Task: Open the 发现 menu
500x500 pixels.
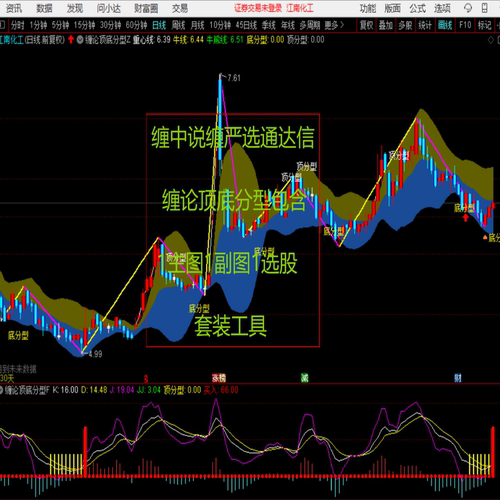Action: point(75,8)
